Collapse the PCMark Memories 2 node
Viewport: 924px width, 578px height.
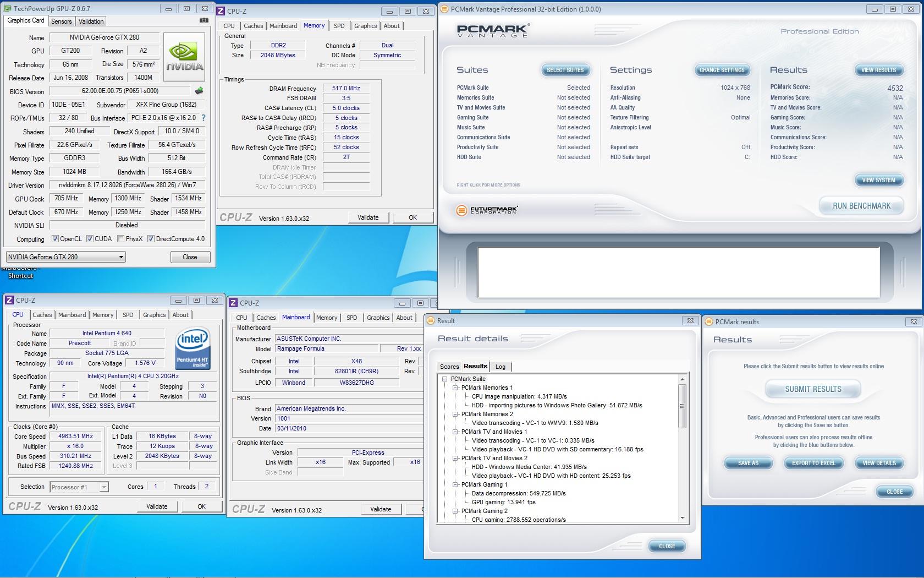pyautogui.click(x=455, y=414)
